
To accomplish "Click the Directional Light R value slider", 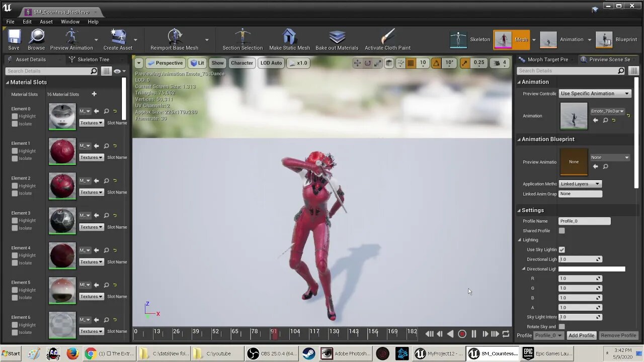I will click(580, 279).
